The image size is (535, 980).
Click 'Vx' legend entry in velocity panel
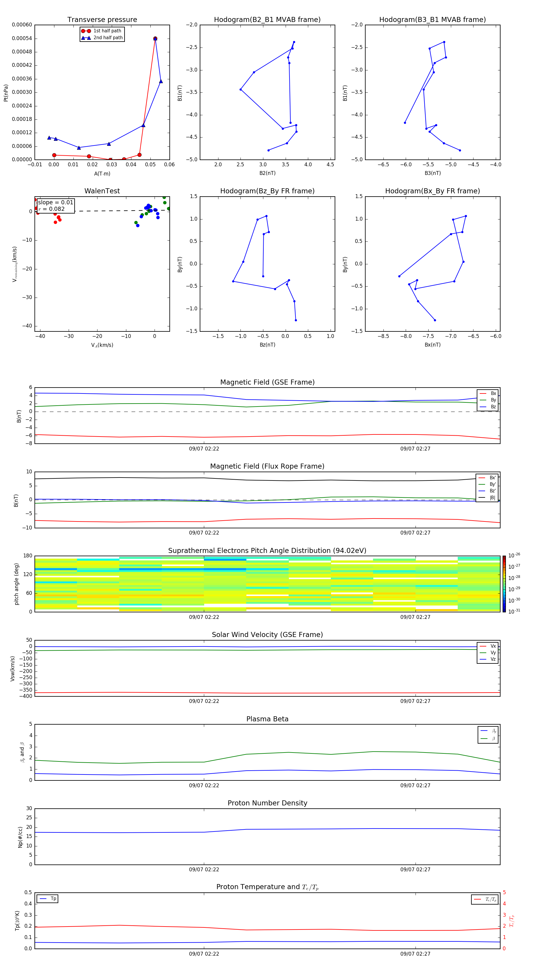(x=488, y=646)
